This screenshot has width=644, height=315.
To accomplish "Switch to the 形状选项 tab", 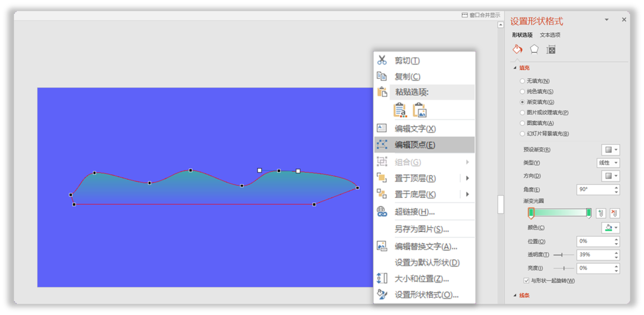I will pyautogui.click(x=522, y=35).
